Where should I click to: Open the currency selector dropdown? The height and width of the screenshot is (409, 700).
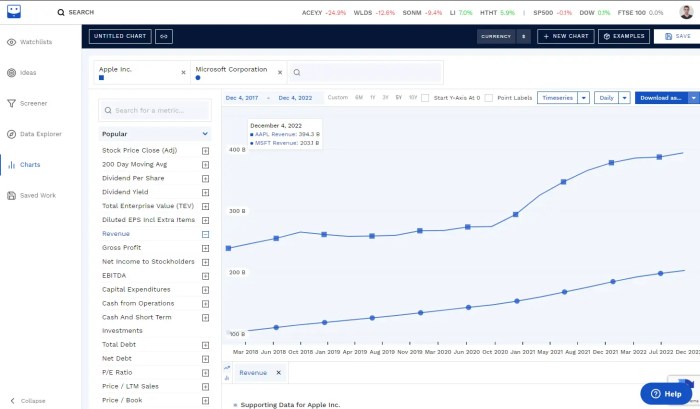(504, 36)
